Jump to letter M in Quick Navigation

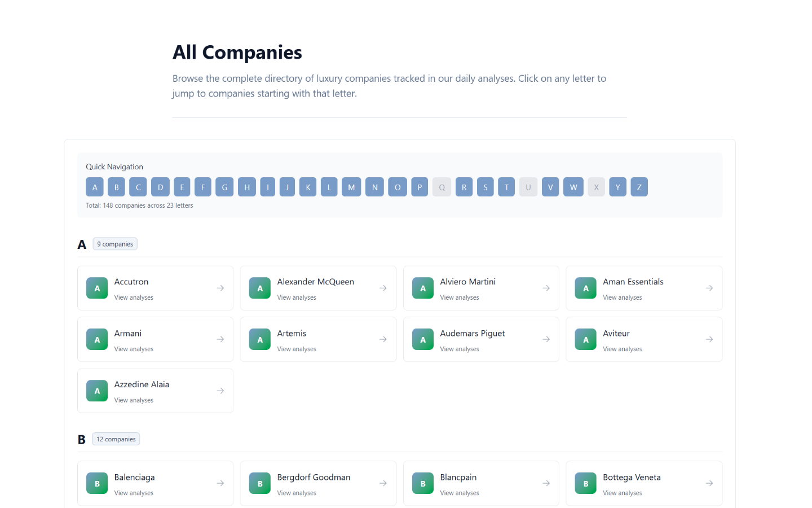pos(351,187)
